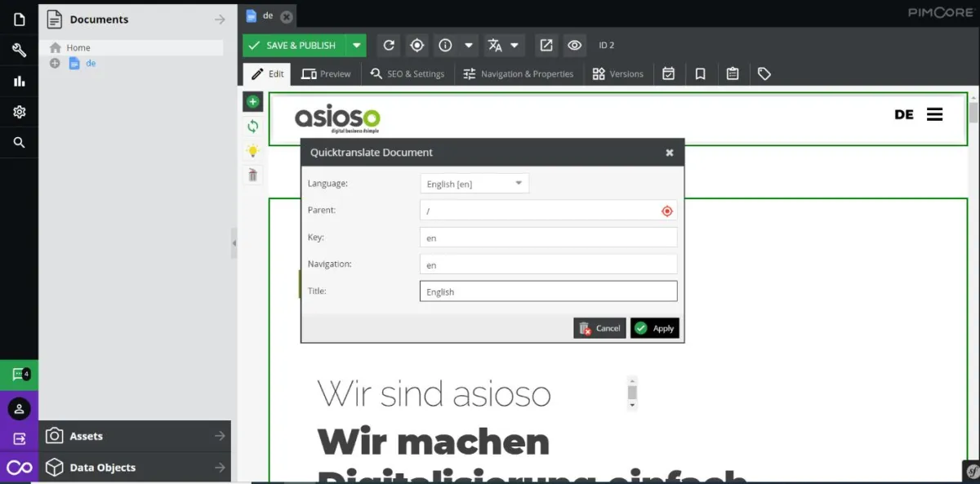Locate parent using the red crosshair target icon
This screenshot has height=484, width=980.
point(666,210)
